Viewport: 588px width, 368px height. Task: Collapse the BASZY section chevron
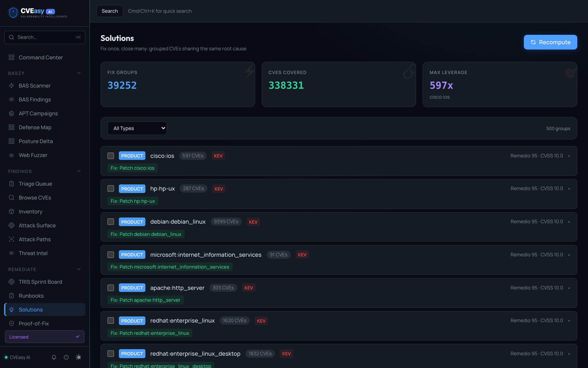point(79,73)
